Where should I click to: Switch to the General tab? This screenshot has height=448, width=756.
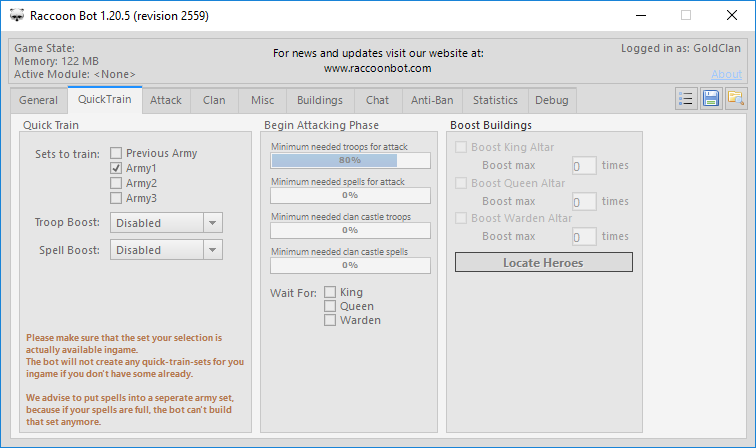point(39,100)
